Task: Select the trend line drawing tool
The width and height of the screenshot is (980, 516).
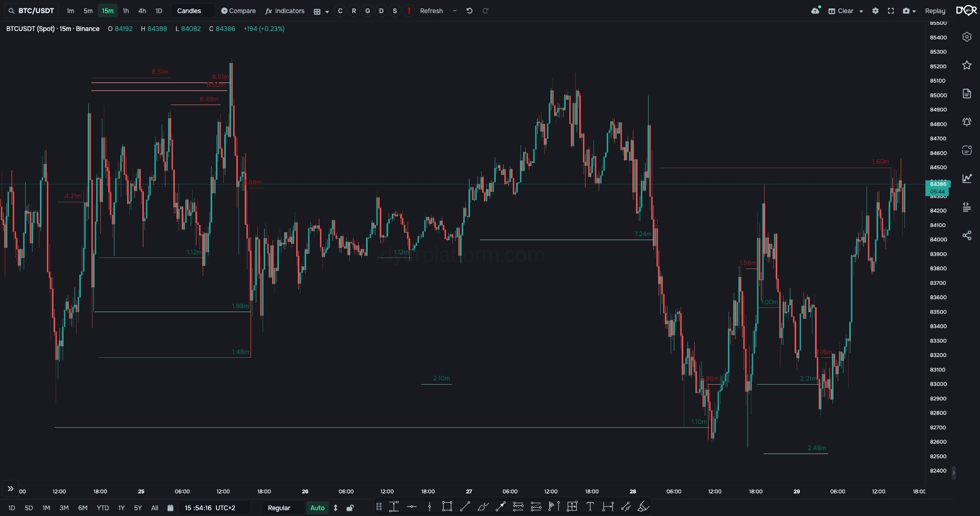Action: (x=465, y=507)
